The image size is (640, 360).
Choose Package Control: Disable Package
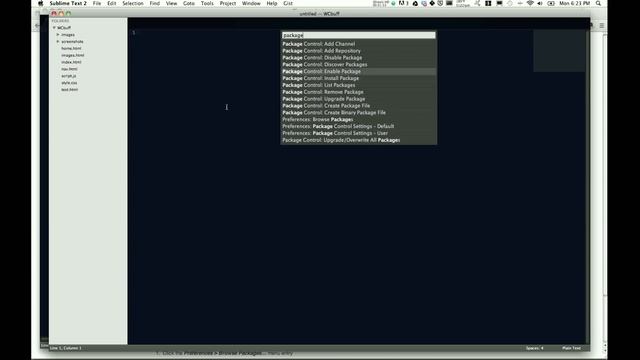(x=358, y=58)
